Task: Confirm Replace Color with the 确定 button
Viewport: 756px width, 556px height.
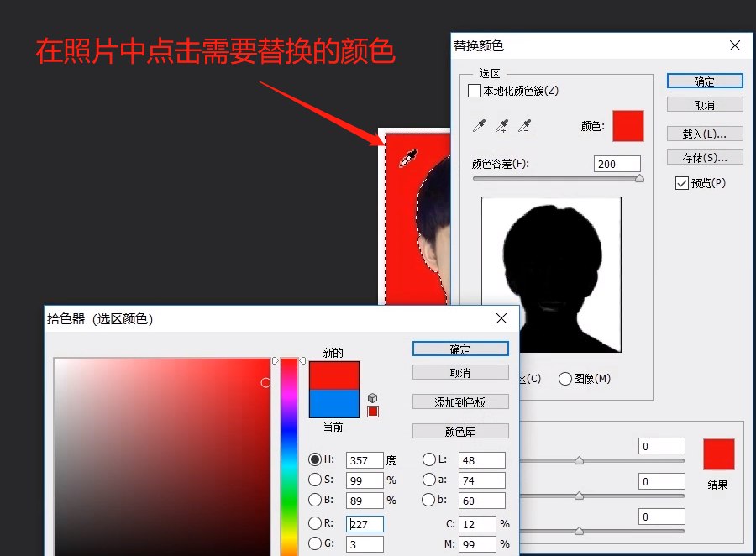Action: click(x=705, y=81)
